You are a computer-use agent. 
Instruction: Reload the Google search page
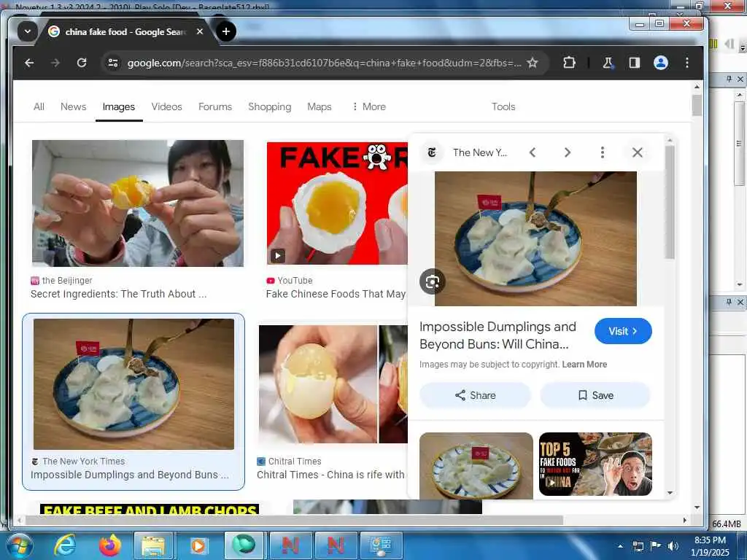point(82,63)
